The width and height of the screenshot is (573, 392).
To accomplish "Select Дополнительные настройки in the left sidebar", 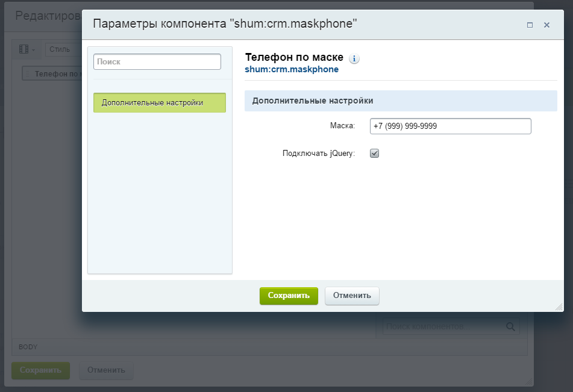I will click(x=160, y=103).
